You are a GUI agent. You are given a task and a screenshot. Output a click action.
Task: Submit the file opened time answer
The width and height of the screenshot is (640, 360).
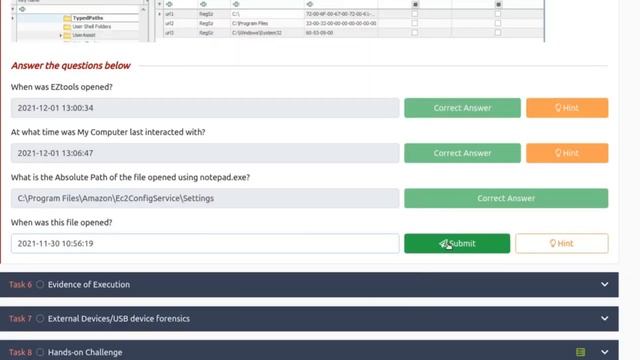[457, 243]
